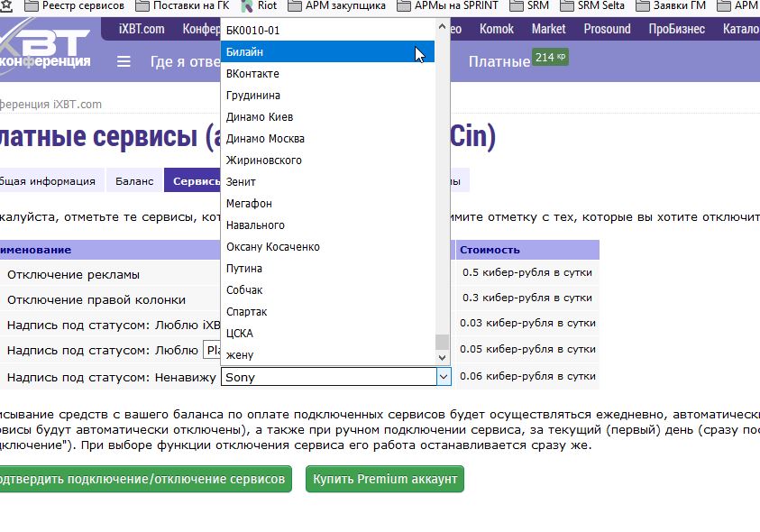Select Жириновского option
760x532 pixels.
coord(327,160)
